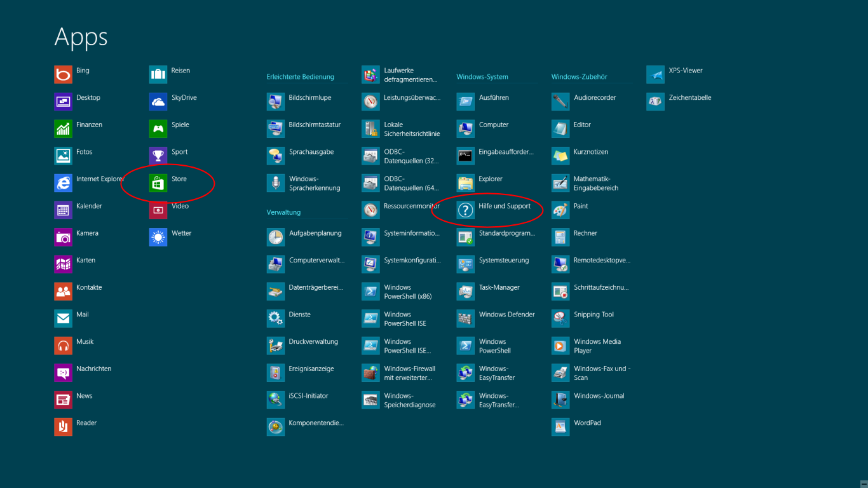
Task: Open SkyDrive cloud app
Action: click(158, 102)
